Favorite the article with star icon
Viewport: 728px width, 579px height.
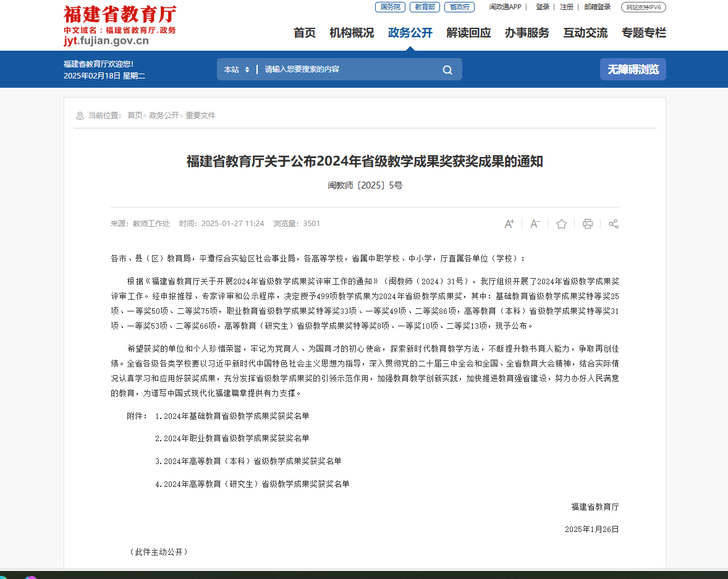tap(561, 224)
